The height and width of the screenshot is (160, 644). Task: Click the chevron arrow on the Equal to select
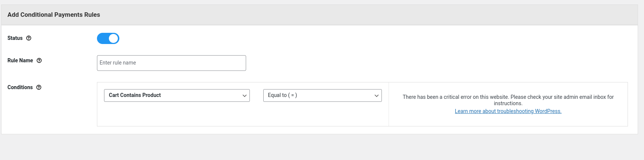click(377, 96)
